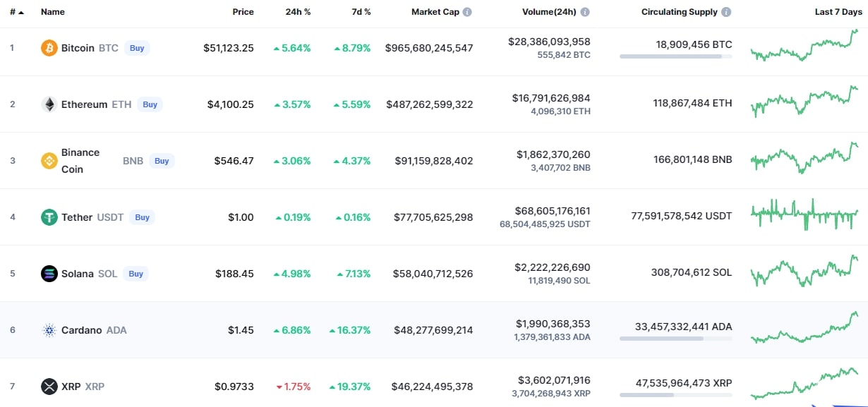
Task: Click Ethereum price $4,100.25
Action: pos(231,104)
